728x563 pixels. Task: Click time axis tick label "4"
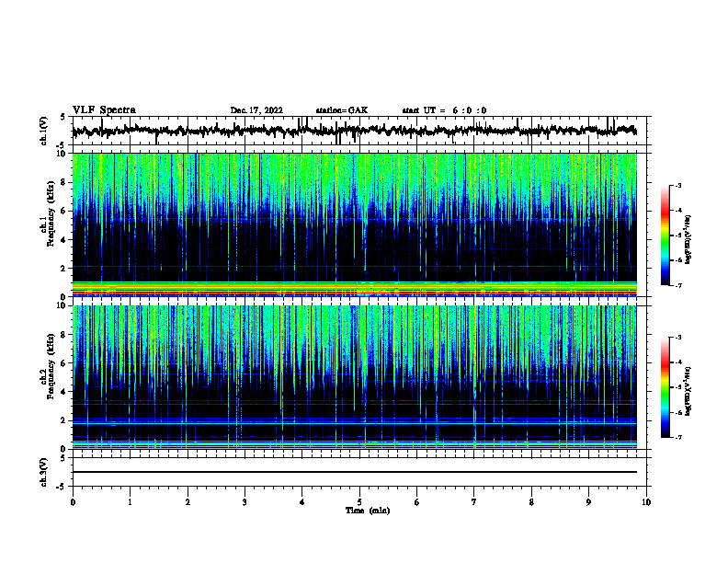tap(302, 502)
